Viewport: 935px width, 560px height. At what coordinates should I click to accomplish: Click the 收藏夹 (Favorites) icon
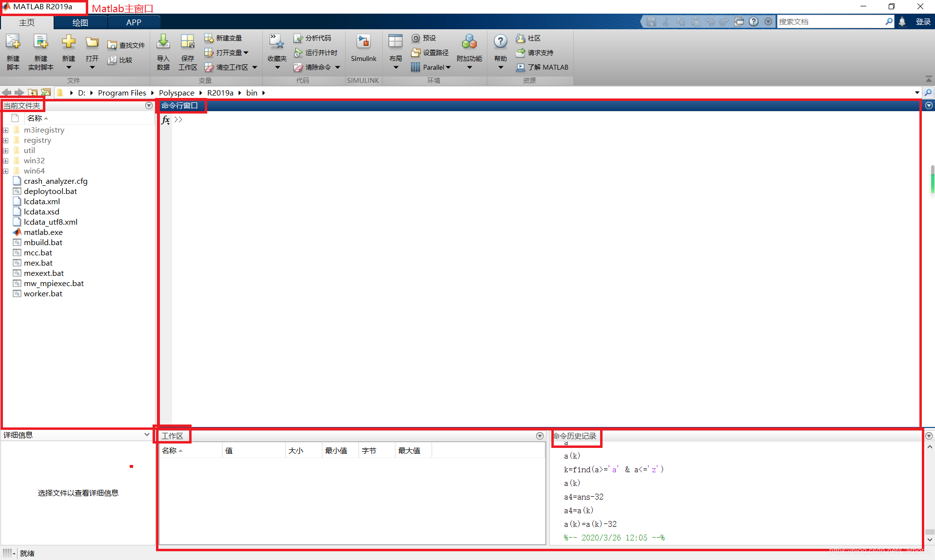coord(277,42)
